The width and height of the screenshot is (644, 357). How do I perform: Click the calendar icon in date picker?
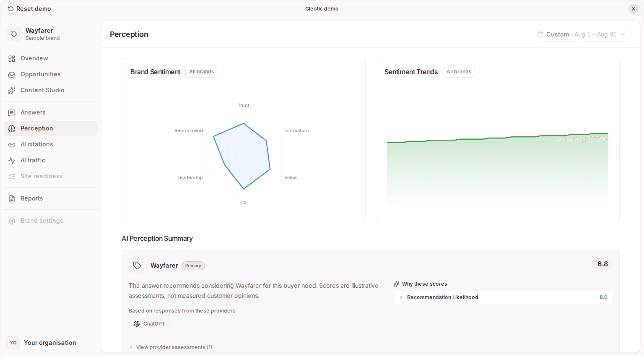pos(540,34)
